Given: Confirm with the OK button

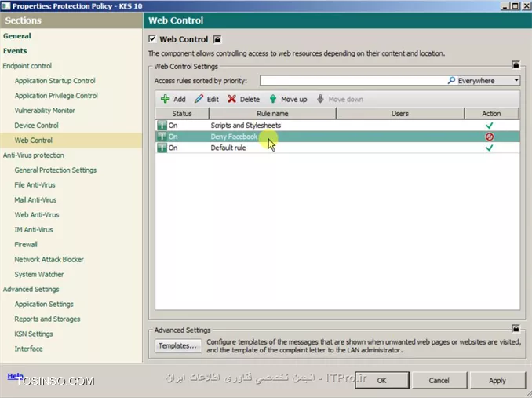Looking at the screenshot, I should coord(382,381).
